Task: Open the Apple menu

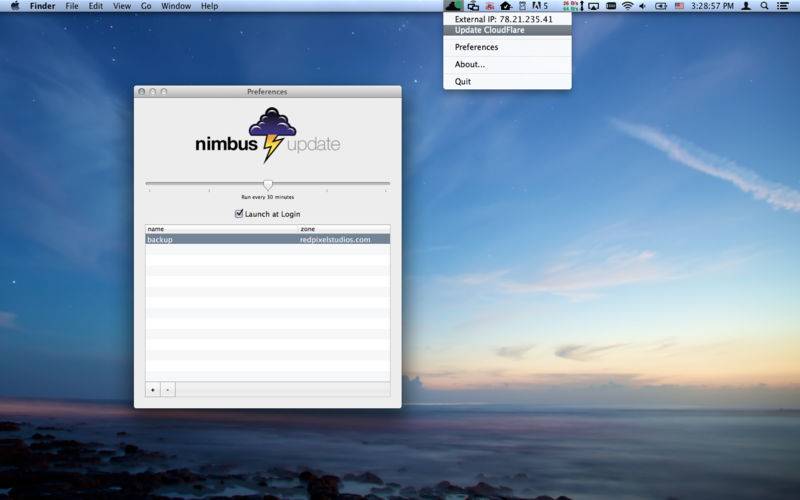Action: 15,6
